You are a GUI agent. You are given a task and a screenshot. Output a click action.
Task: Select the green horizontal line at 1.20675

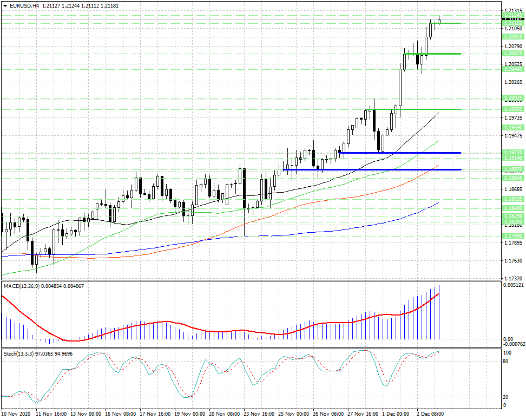pos(432,54)
